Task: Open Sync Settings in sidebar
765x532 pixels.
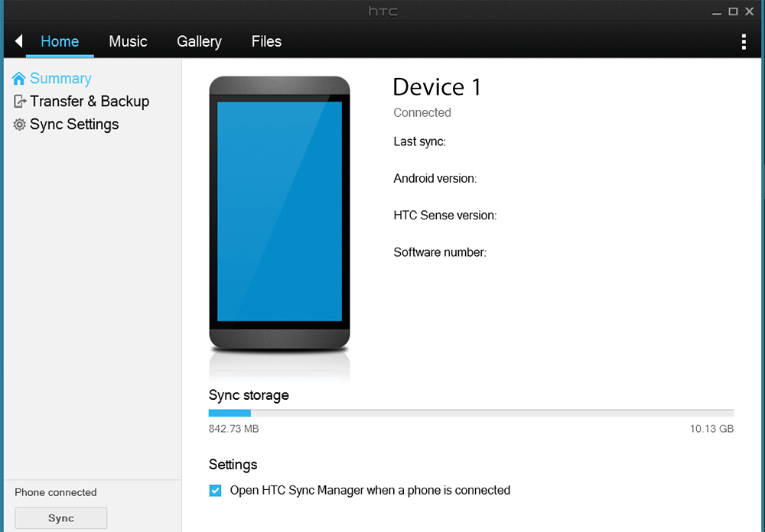Action: pyautogui.click(x=74, y=125)
